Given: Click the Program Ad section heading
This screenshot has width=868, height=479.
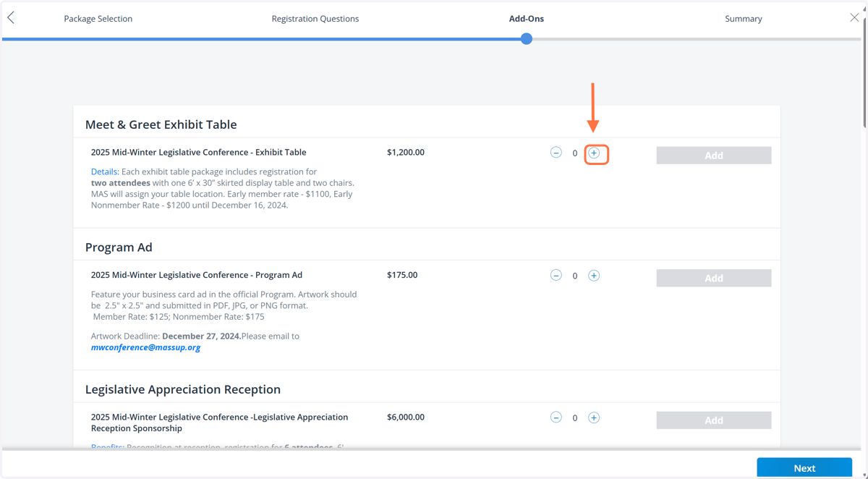Looking at the screenshot, I should pyautogui.click(x=119, y=247).
